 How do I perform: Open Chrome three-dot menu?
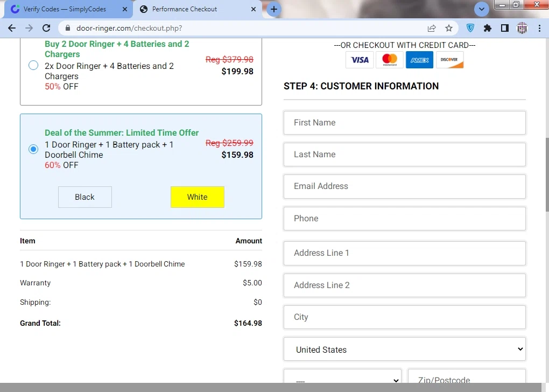[539, 29]
